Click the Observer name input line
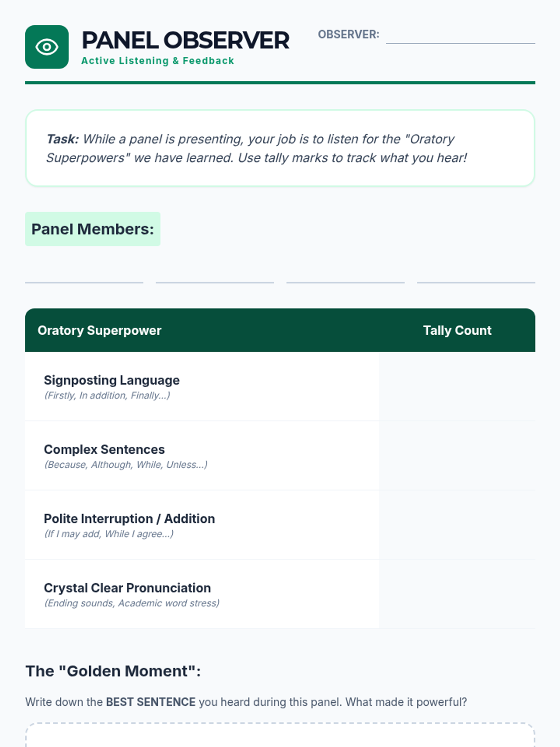 coord(460,36)
